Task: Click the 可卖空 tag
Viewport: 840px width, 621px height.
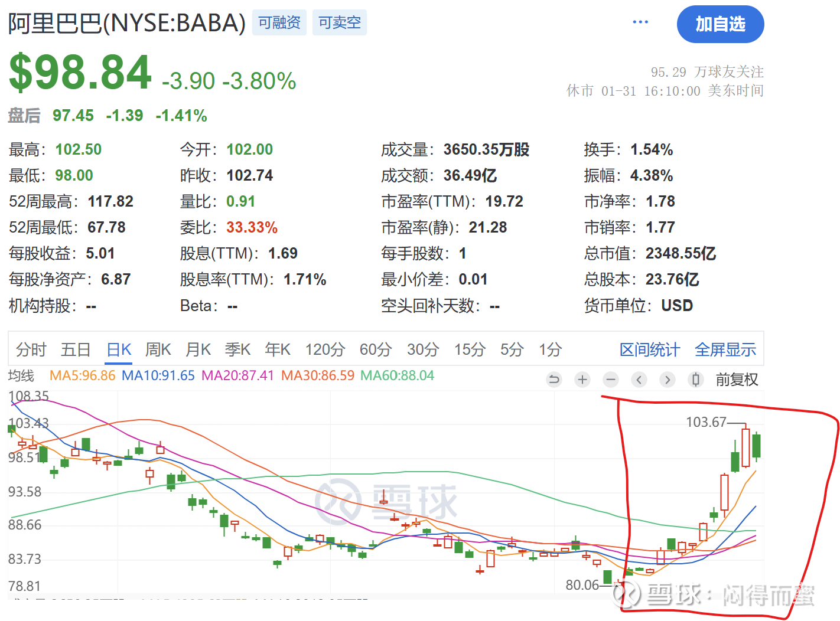Action: pos(340,22)
